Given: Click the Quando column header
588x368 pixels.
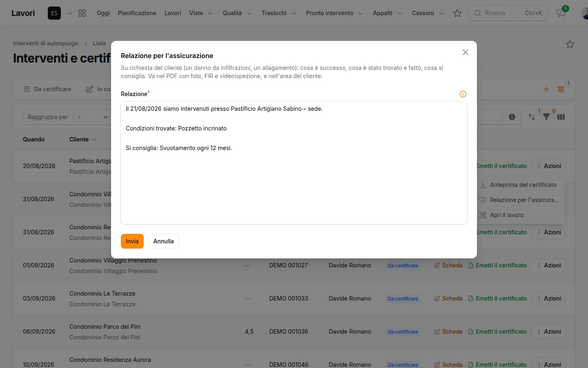Looking at the screenshot, I should [34, 139].
